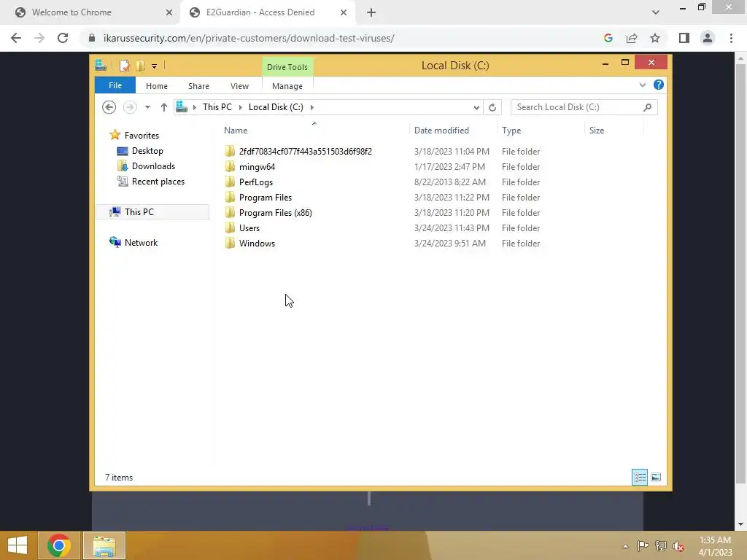747x560 pixels.
Task: Open Chrome three-dot menu
Action: (731, 38)
